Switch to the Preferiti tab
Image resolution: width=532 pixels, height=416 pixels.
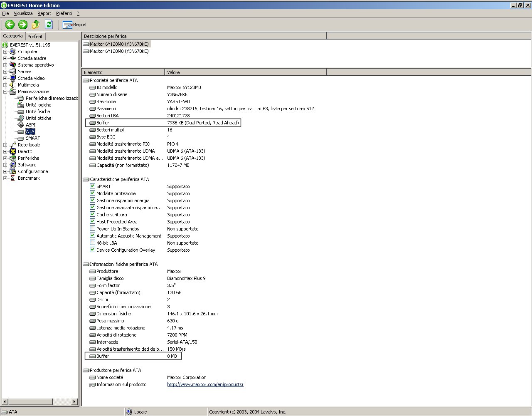pos(35,37)
